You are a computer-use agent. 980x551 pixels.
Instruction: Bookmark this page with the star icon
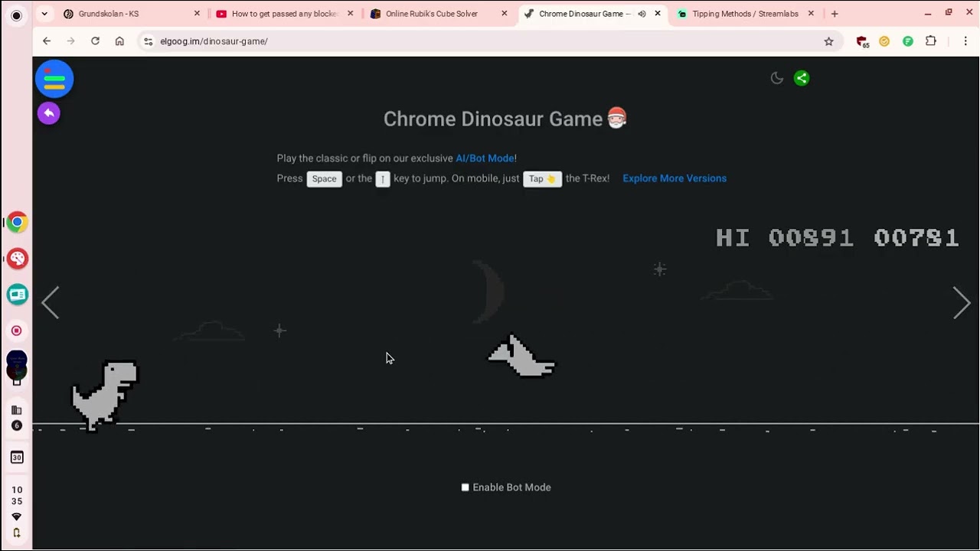coord(828,41)
